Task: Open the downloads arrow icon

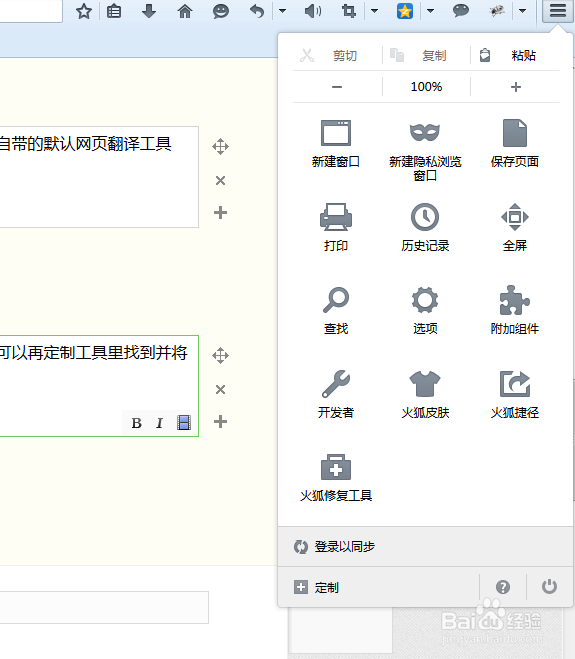Action: tap(149, 11)
